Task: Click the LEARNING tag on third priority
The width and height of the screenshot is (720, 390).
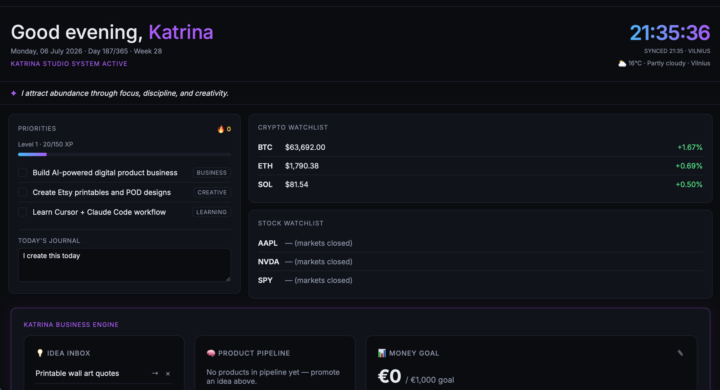Action: pyautogui.click(x=211, y=212)
